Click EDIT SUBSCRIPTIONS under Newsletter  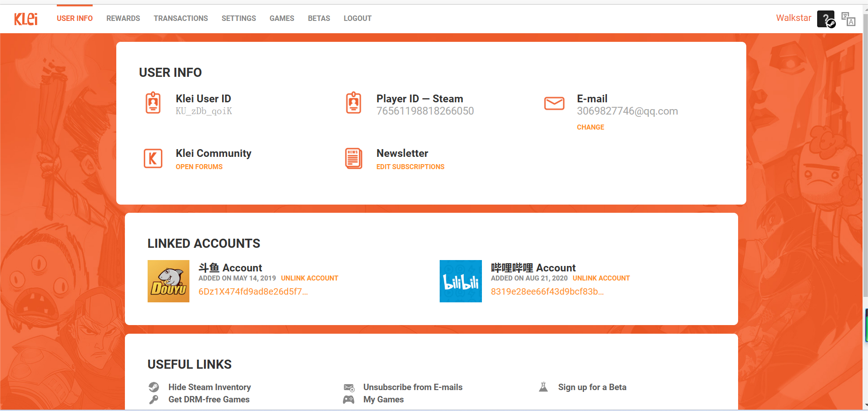tap(410, 167)
